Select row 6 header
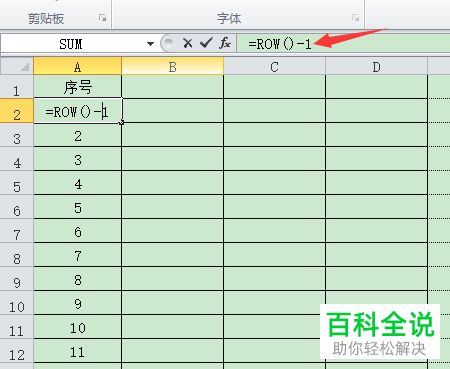 (x=17, y=207)
